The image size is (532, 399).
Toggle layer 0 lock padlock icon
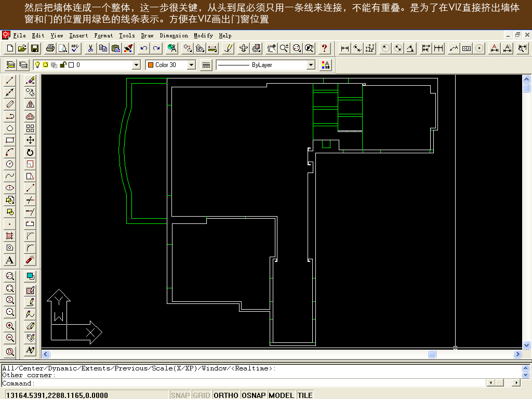63,65
